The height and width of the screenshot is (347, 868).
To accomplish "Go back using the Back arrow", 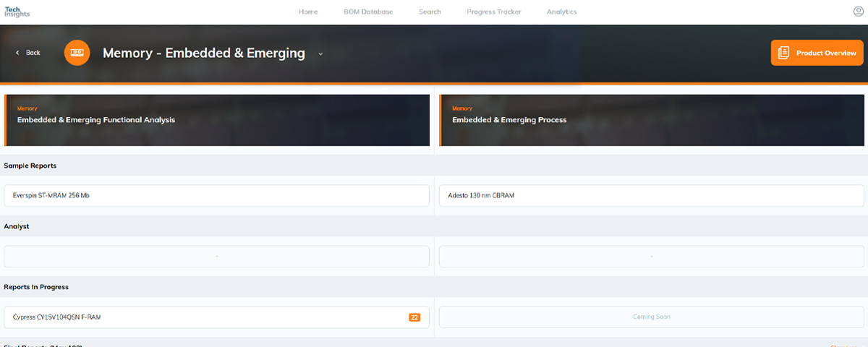I will [x=28, y=53].
